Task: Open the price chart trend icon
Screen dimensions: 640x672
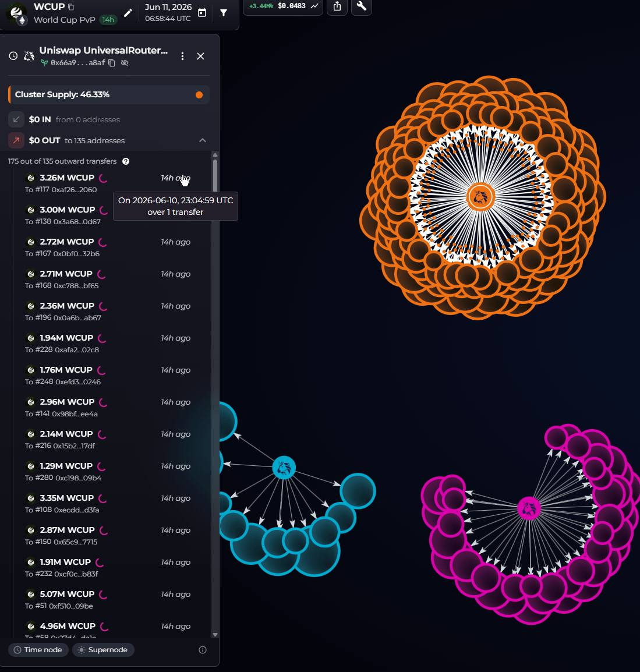Action: 314,6
